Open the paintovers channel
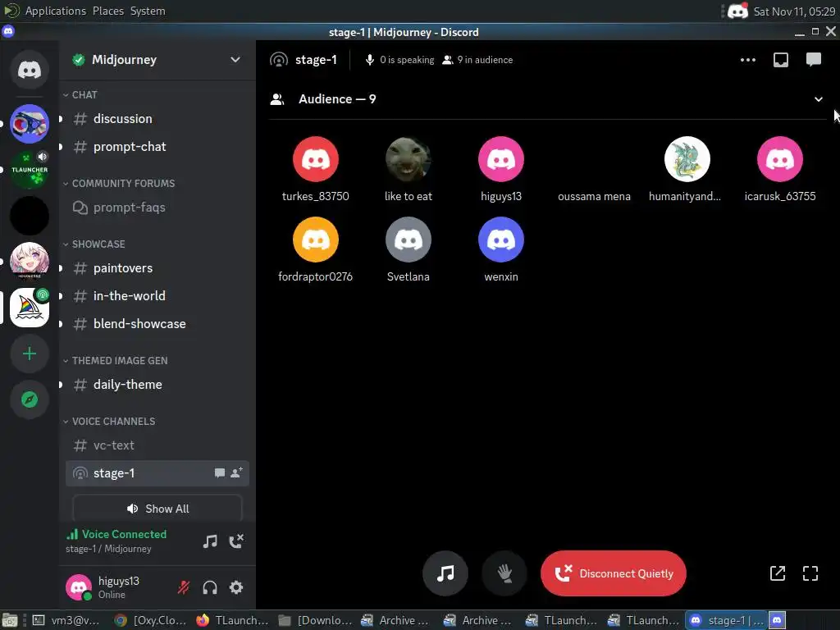Image resolution: width=840 pixels, height=630 pixels. [157, 268]
